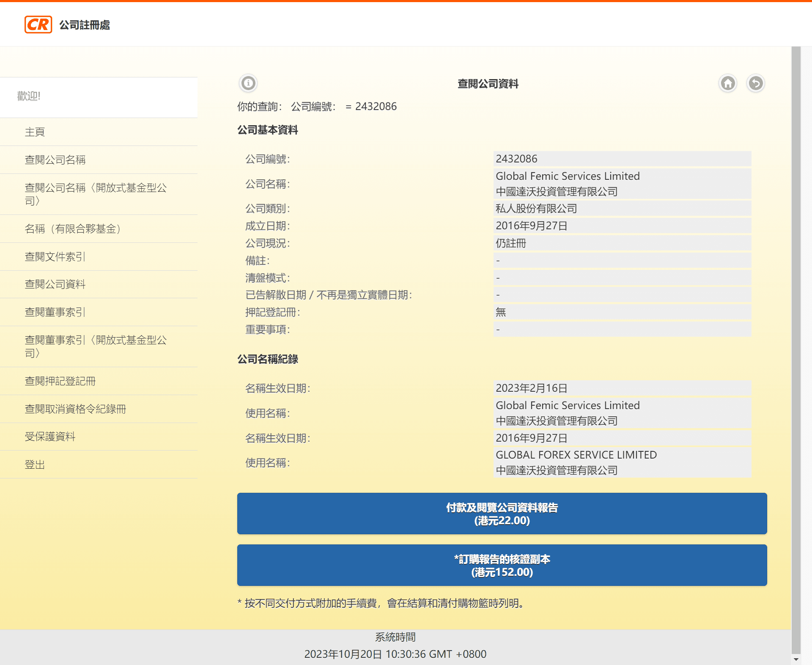812x665 pixels.
Task: Click 成立日期 value 2016年9月27日
Action: pyautogui.click(x=622, y=226)
